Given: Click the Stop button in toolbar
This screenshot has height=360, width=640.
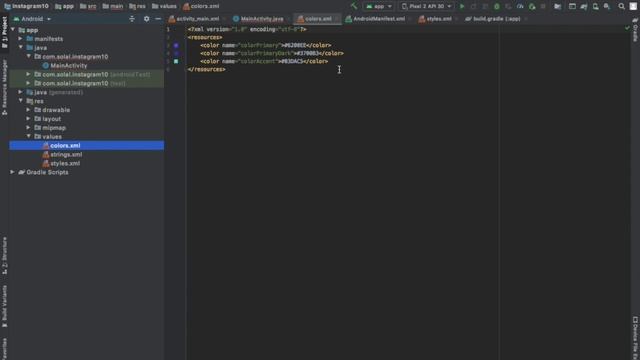Looking at the screenshot, I should coord(543,6).
